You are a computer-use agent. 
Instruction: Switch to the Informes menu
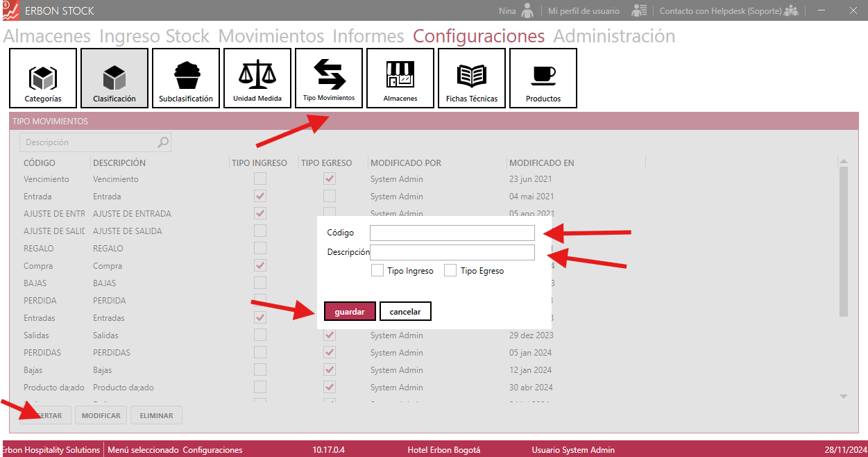[x=368, y=36]
